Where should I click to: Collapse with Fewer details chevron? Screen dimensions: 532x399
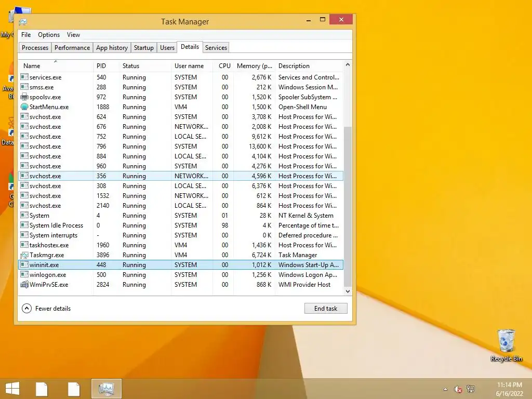26,308
